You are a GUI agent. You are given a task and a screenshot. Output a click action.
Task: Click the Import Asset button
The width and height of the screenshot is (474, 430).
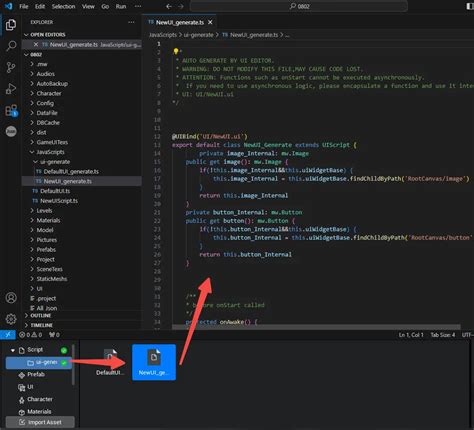pyautogui.click(x=40, y=422)
